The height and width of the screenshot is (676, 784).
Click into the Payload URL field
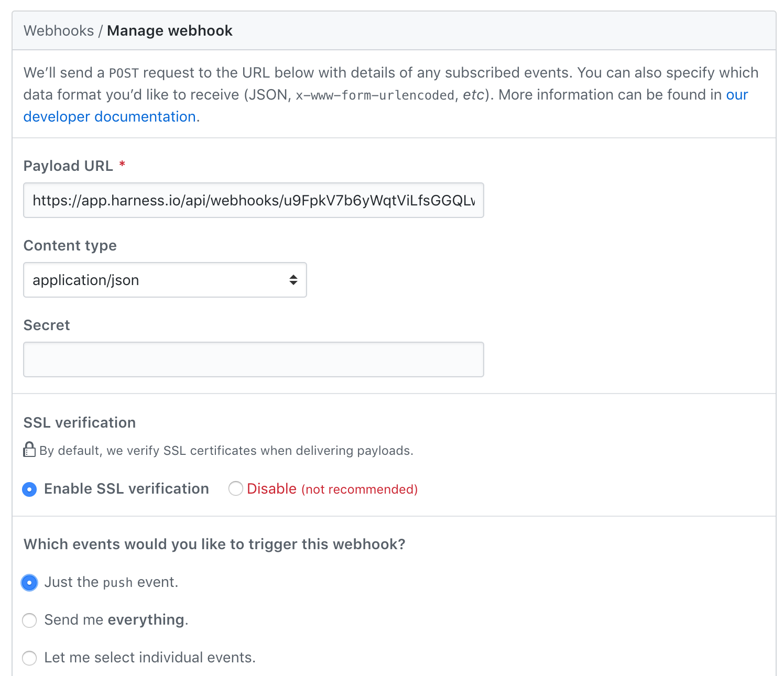(254, 200)
